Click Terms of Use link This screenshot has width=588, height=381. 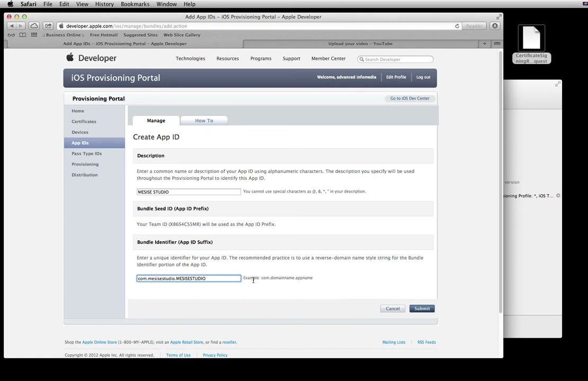[x=178, y=355]
